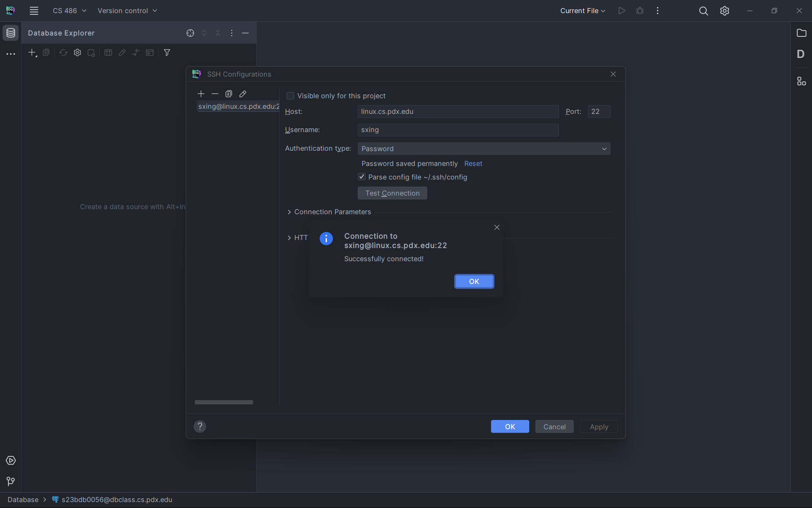Click the add SSH configuration plus icon
Viewport: 812px width, 508px height.
point(201,94)
